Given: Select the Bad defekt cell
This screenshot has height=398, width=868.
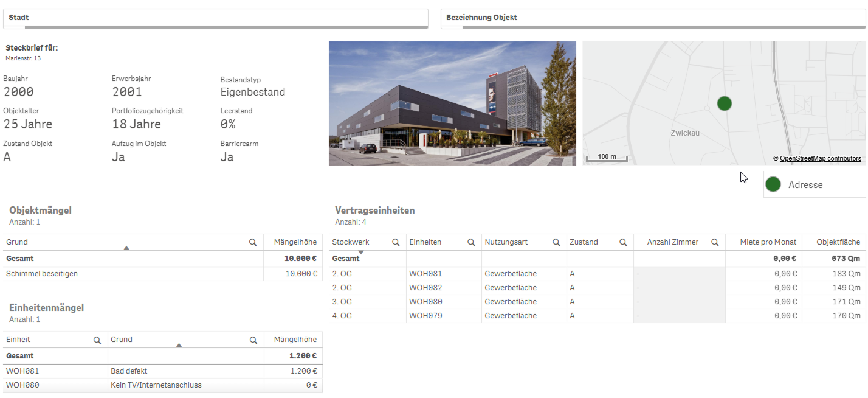Looking at the screenshot, I should pos(129,371).
